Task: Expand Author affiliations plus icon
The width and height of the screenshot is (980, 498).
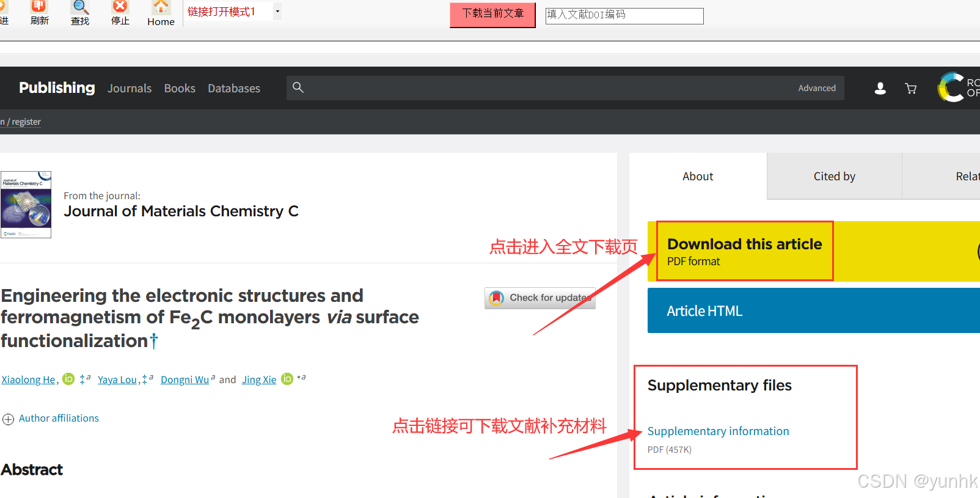Action: pyautogui.click(x=8, y=419)
